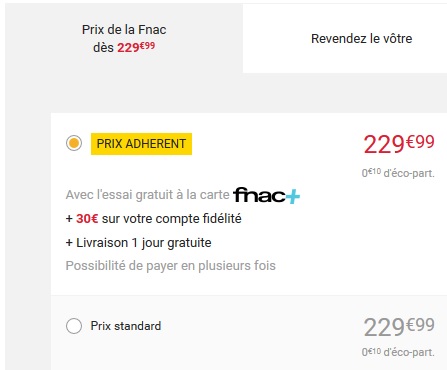
Task: Click "sur votre compte fidélité" text
Action: (x=172, y=219)
